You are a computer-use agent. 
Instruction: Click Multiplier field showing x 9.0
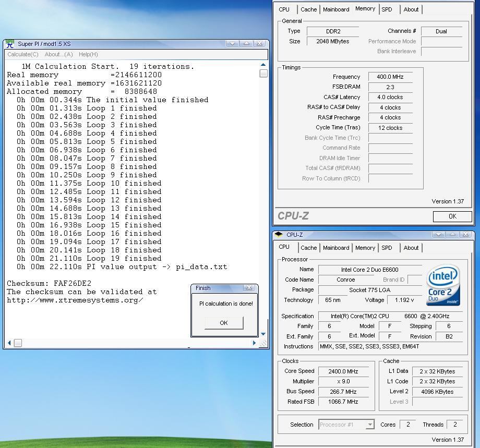point(343,381)
